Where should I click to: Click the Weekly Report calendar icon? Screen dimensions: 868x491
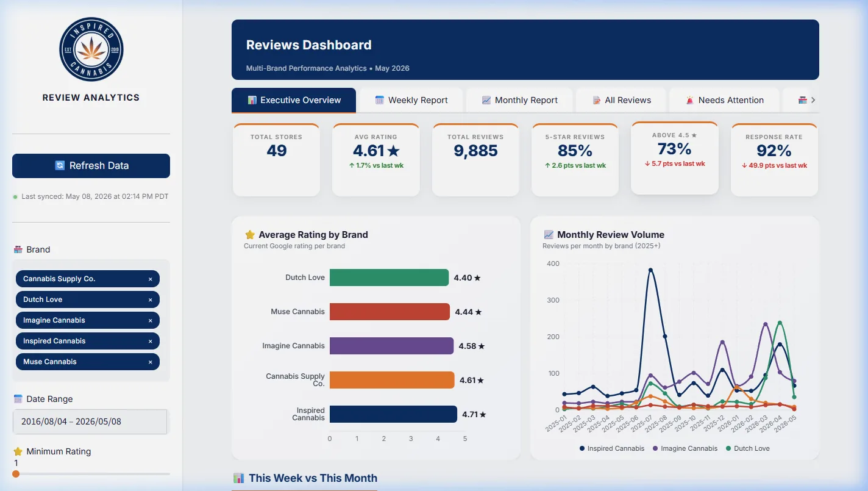tap(380, 100)
